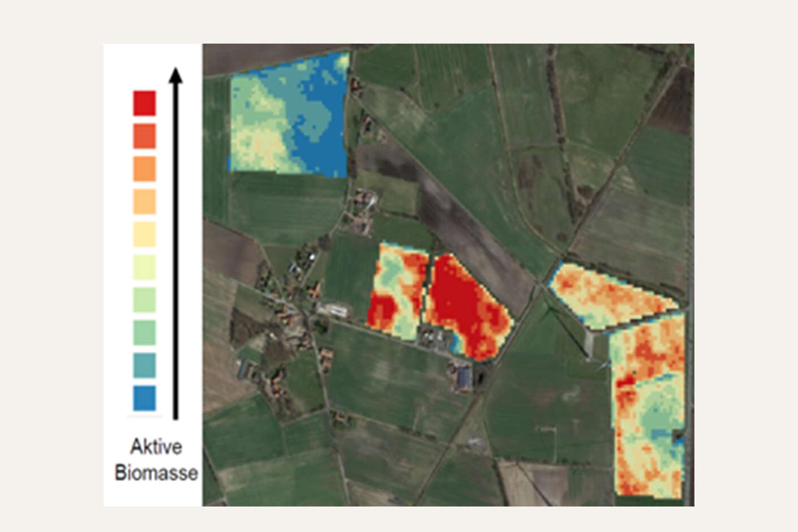Click the blue-green biomass field at top left
The width and height of the screenshot is (798, 532).
289,115
